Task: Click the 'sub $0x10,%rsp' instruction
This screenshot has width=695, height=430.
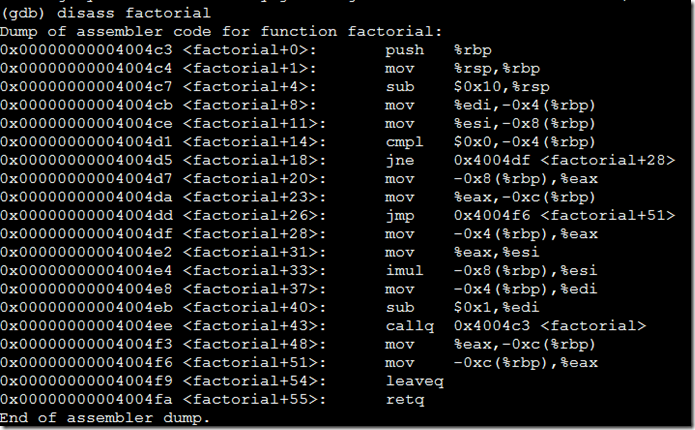Action: [468, 86]
